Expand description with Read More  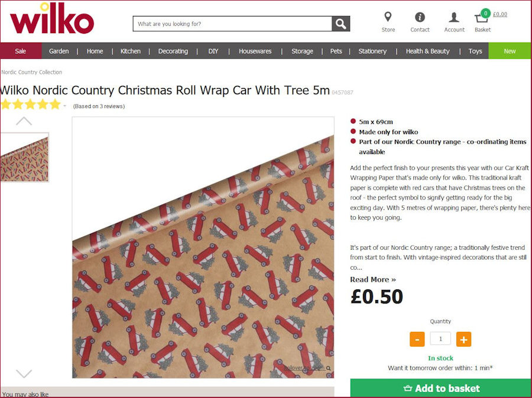click(x=372, y=279)
